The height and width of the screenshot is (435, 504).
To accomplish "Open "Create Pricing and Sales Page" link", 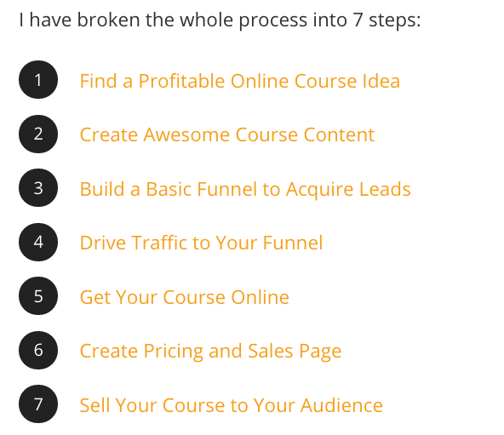I will (x=210, y=351).
